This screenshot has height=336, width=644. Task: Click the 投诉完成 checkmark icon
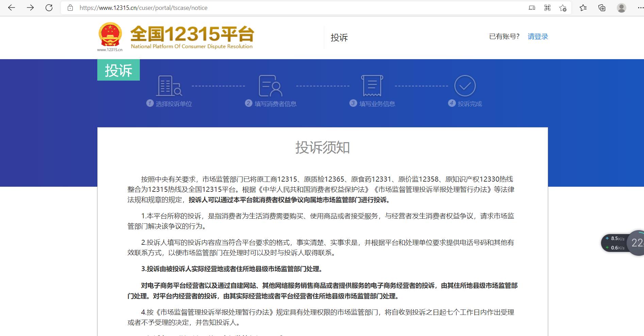465,86
